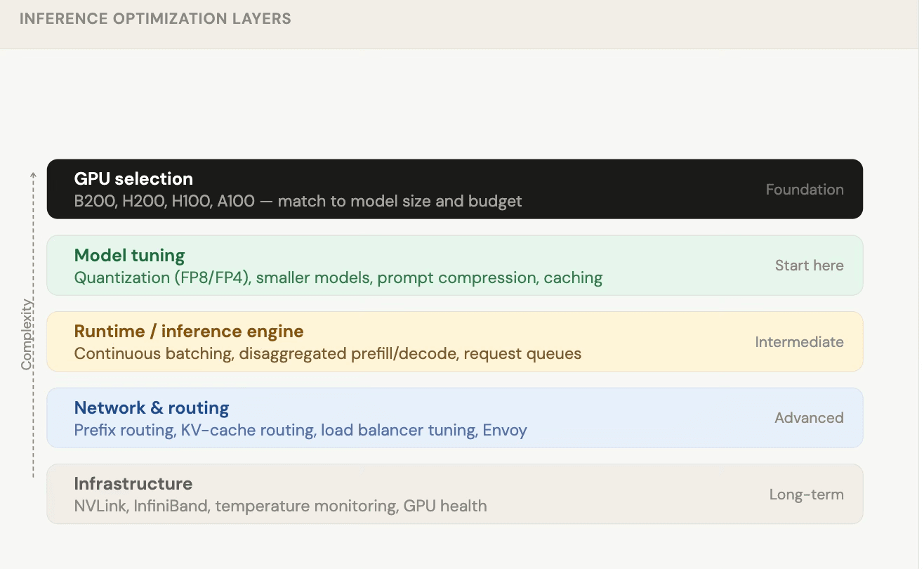This screenshot has width=924, height=569.
Task: Click 'temperature monitoring' in the Infrastructure description
Action: tap(305, 506)
